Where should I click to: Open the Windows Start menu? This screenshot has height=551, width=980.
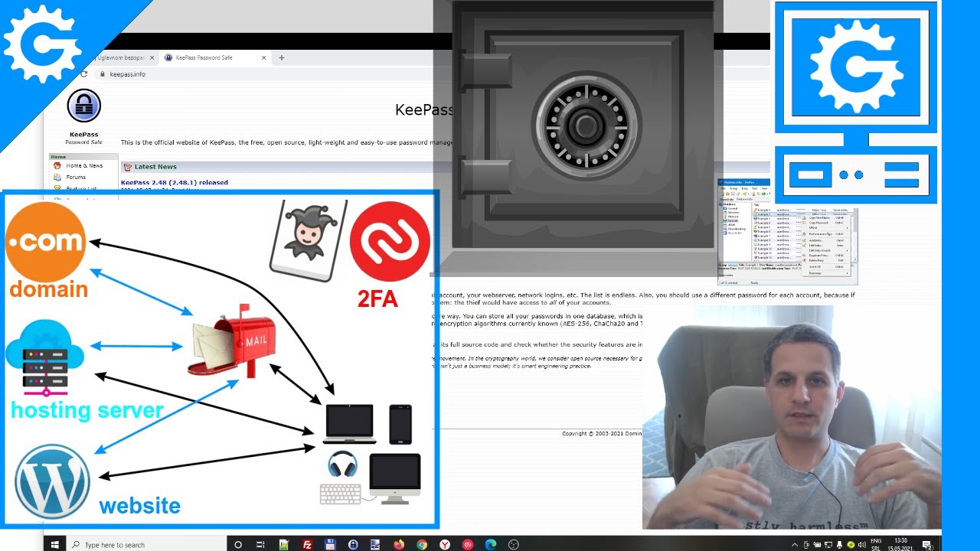pos(55,544)
